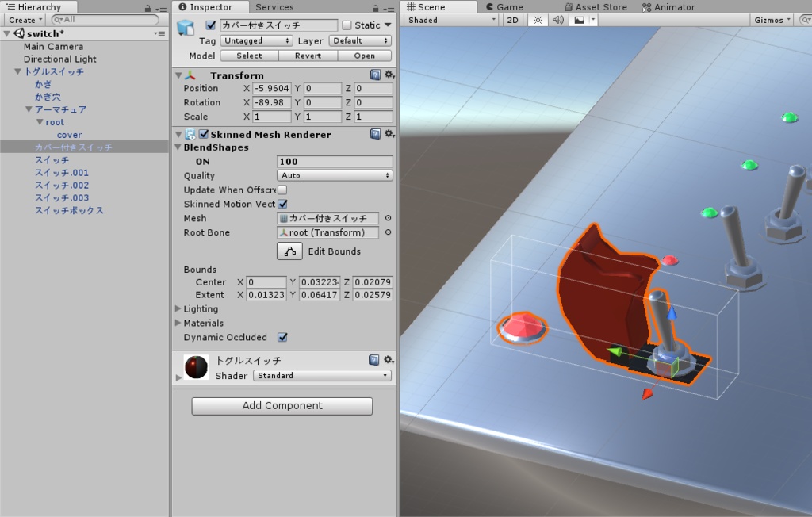This screenshot has height=517, width=812.
Task: Click the blue cube GameObject icon in Inspector
Action: click(x=186, y=28)
